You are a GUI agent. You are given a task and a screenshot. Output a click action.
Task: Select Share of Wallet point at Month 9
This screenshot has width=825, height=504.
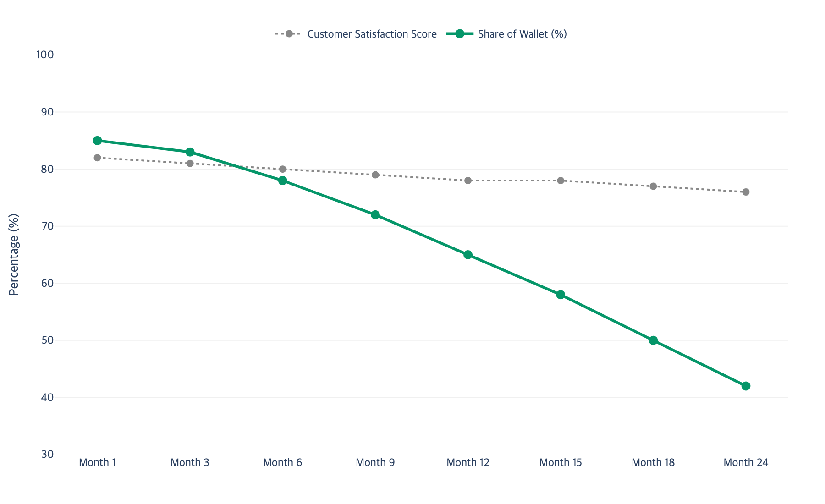pyautogui.click(x=375, y=215)
